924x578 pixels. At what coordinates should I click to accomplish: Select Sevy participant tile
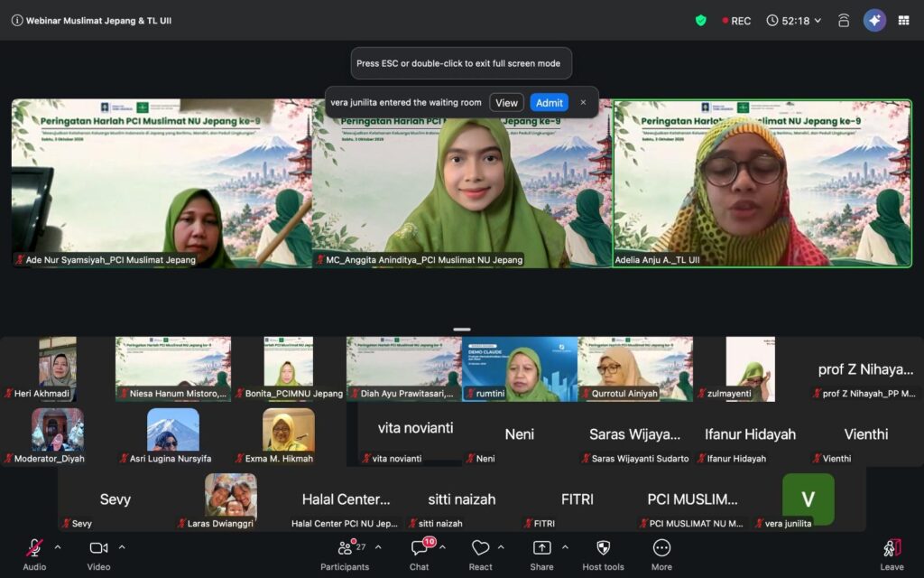(115, 499)
